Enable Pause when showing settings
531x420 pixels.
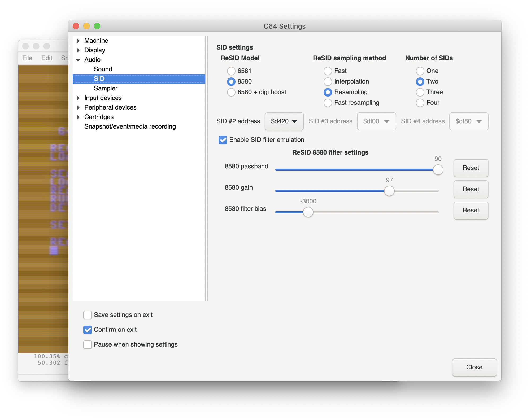coord(88,345)
